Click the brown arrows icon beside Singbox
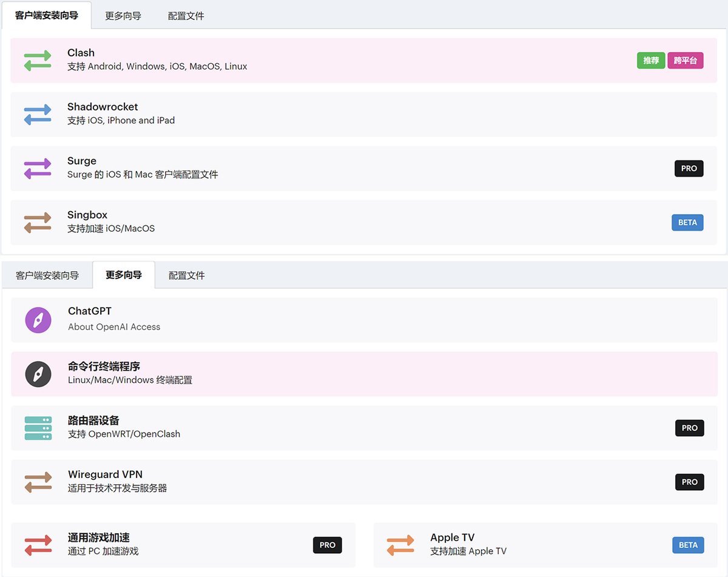The width and height of the screenshot is (728, 577). click(x=38, y=222)
